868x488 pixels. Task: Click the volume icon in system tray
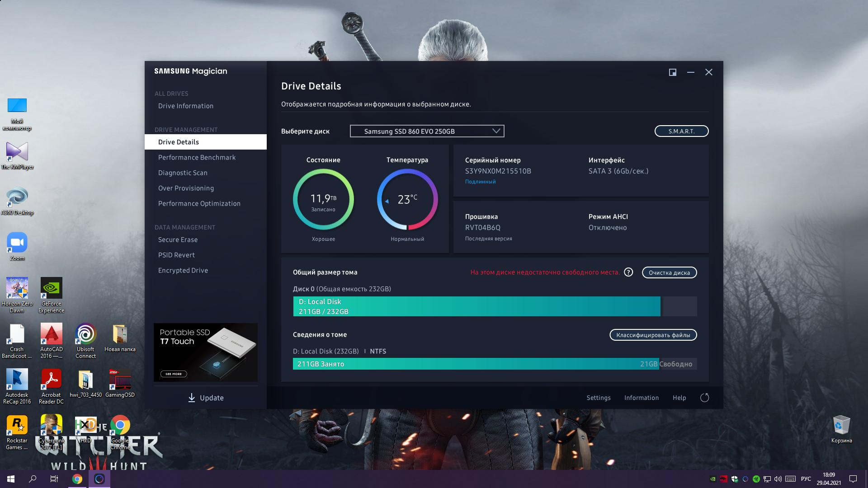point(778,479)
